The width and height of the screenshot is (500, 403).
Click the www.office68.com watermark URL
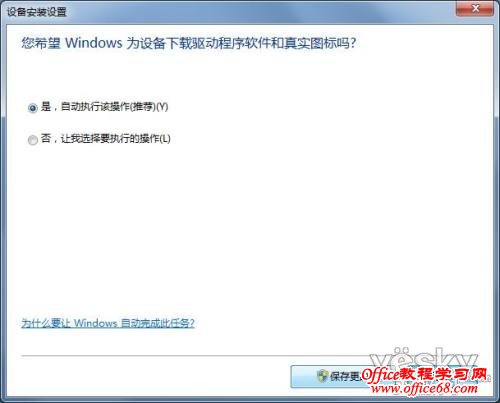point(424,388)
